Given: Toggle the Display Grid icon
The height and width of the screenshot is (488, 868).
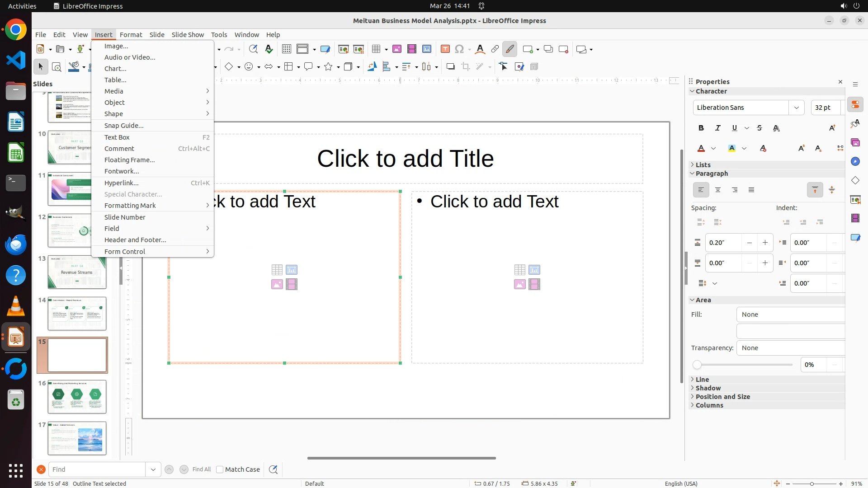Looking at the screenshot, I should click(x=286, y=49).
